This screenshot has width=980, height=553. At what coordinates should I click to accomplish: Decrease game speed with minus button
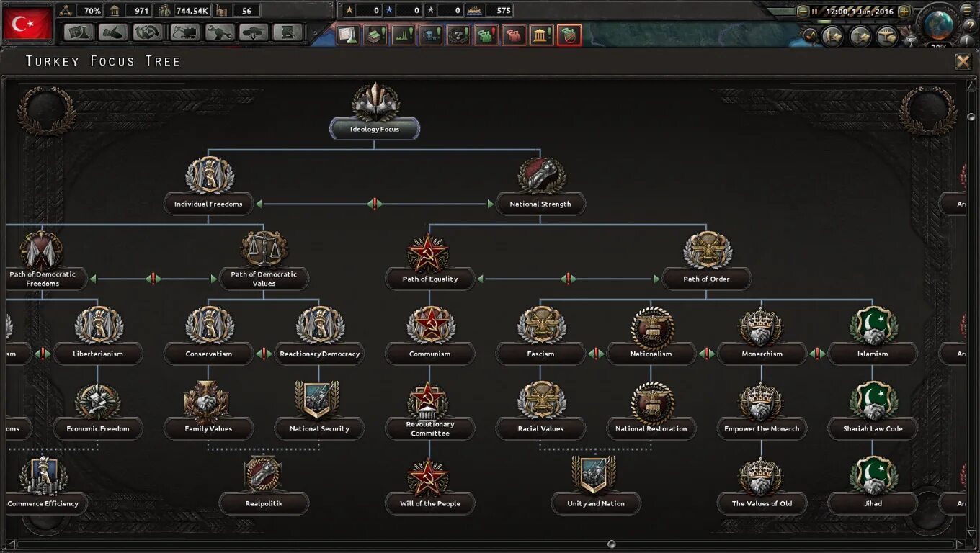click(x=803, y=12)
